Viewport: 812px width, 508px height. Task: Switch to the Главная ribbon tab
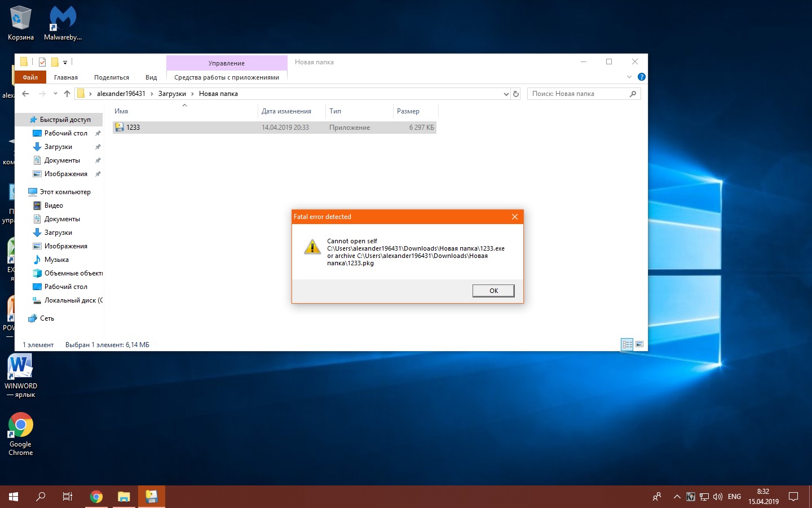click(x=66, y=77)
